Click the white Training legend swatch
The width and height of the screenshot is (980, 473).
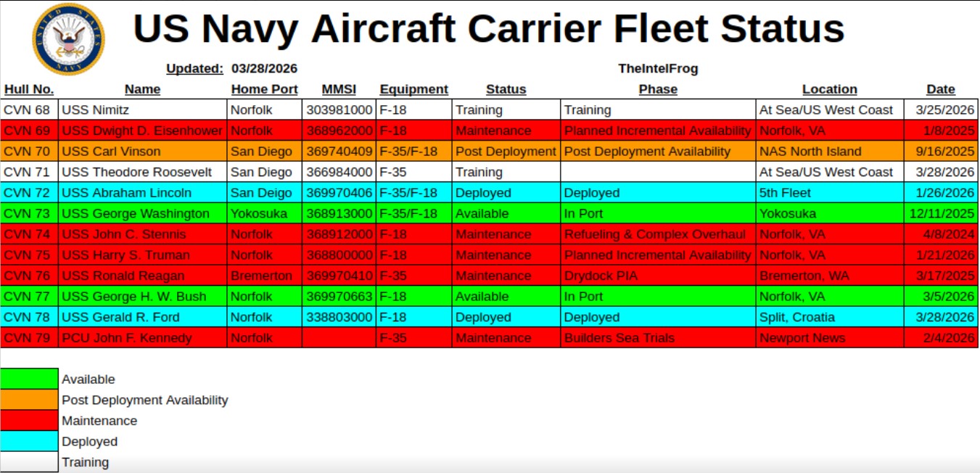[29, 462]
